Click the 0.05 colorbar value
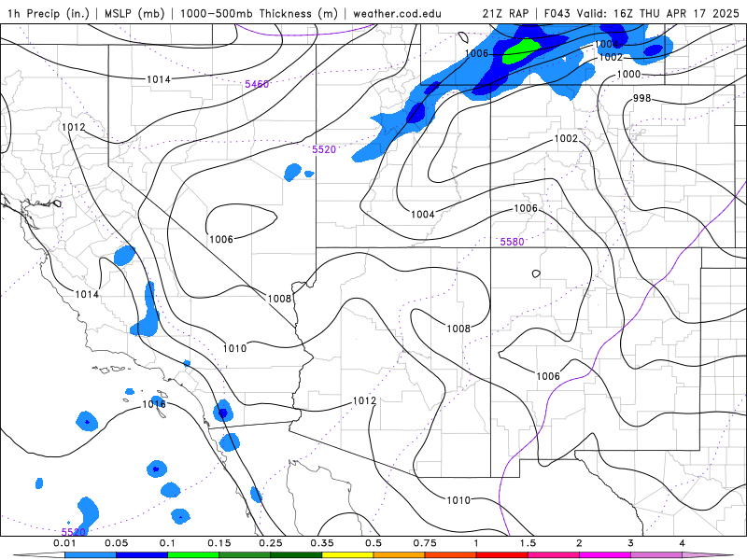 click(x=116, y=543)
